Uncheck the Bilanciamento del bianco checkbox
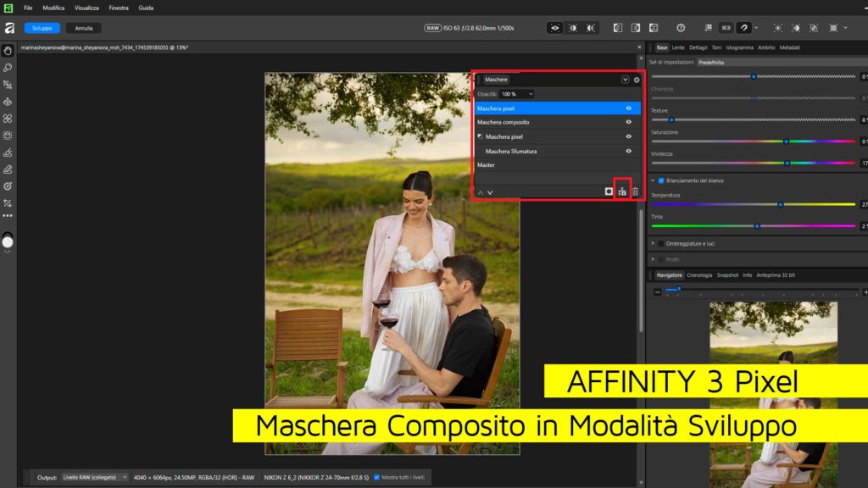 click(661, 180)
